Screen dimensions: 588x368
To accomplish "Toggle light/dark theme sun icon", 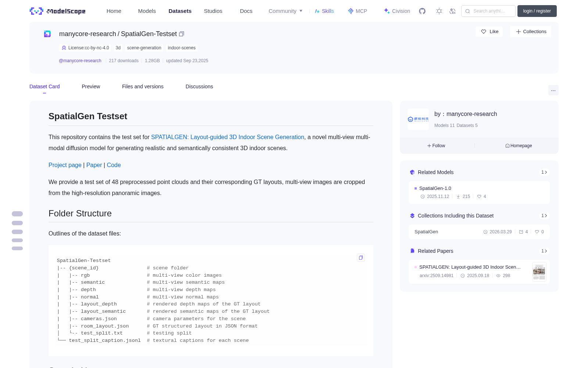I will pos(439,11).
